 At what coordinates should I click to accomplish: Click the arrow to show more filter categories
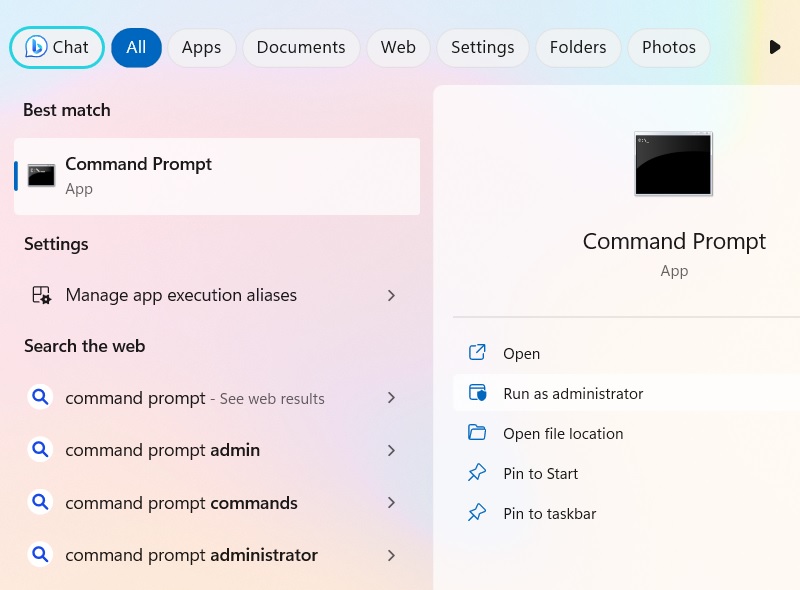(774, 46)
